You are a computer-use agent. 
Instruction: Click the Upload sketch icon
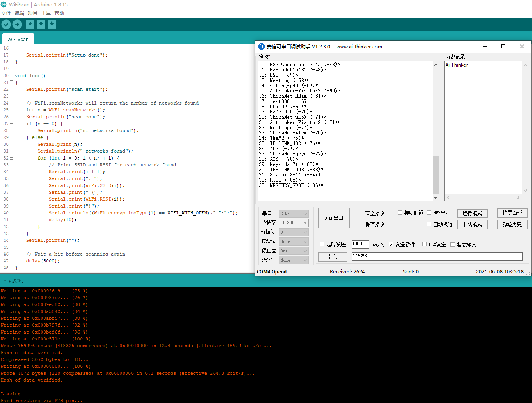coord(17,24)
